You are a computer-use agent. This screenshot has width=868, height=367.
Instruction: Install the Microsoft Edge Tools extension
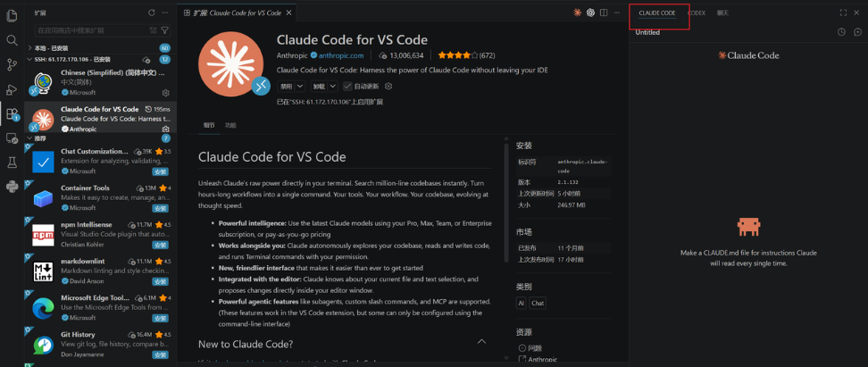coord(160,318)
